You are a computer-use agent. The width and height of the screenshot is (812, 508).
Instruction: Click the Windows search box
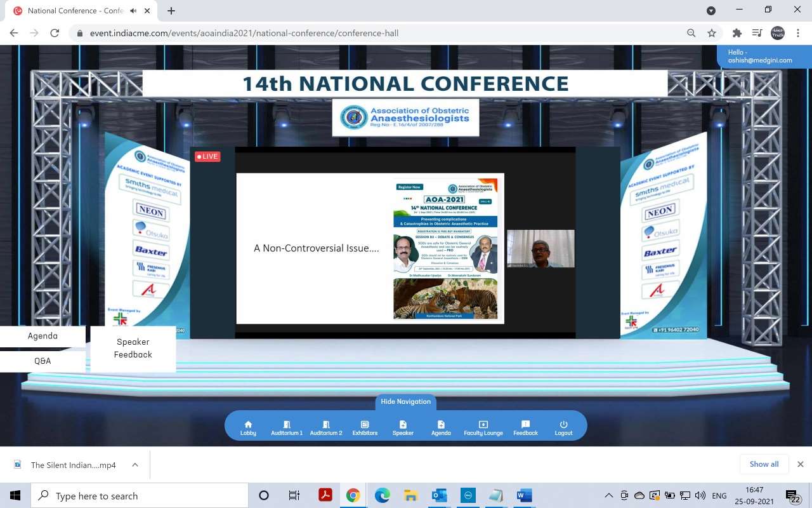pos(140,496)
